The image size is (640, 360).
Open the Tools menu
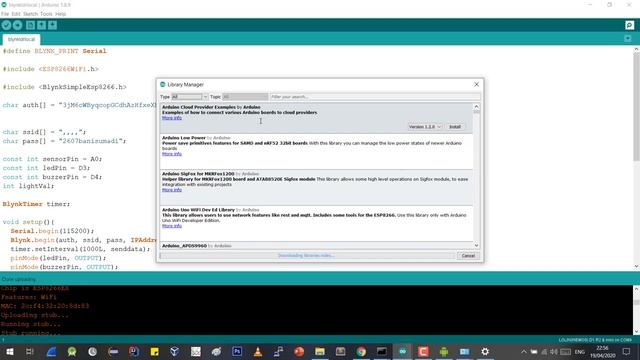46,14
